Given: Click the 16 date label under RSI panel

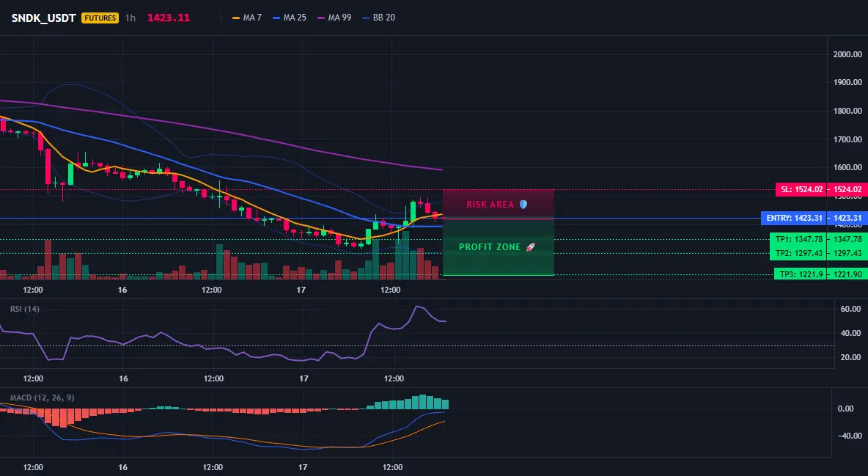Looking at the screenshot, I should tap(123, 378).
